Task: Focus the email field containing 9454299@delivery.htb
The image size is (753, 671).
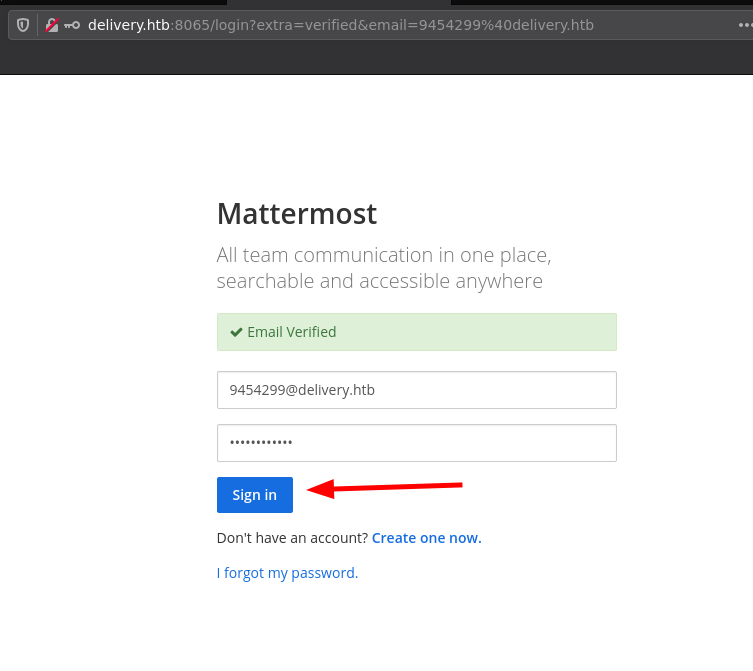Action: click(416, 390)
